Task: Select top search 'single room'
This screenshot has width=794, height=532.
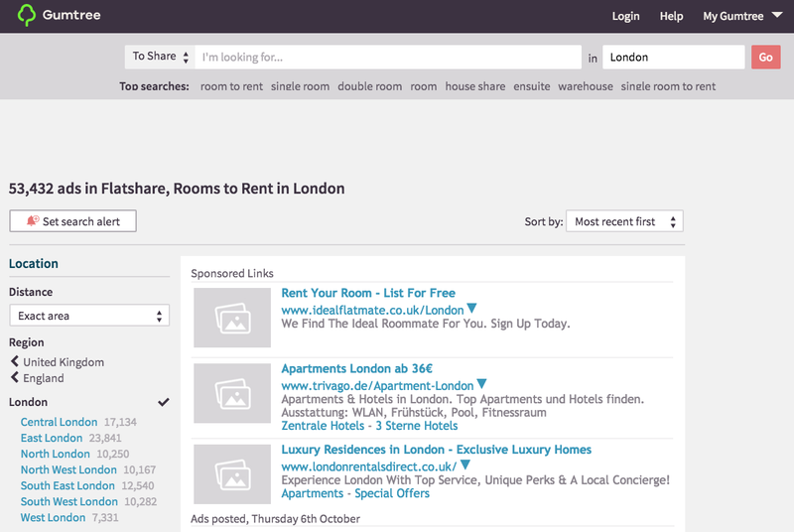Action: [x=300, y=86]
